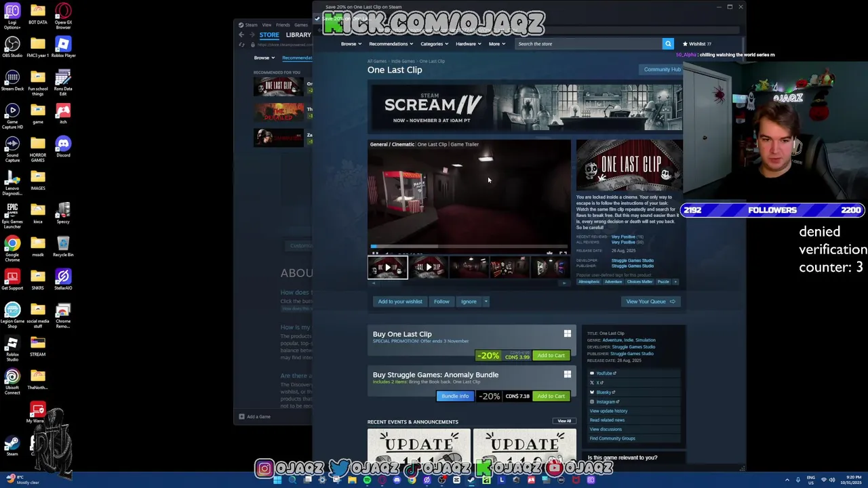The image size is (868, 488).
Task: Open the Hardware dropdown menu
Action: point(468,44)
